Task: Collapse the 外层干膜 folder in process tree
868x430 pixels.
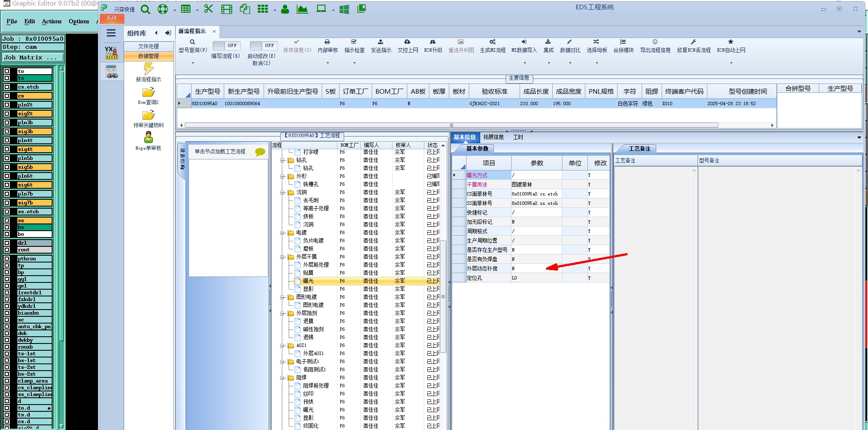Action: coord(282,257)
